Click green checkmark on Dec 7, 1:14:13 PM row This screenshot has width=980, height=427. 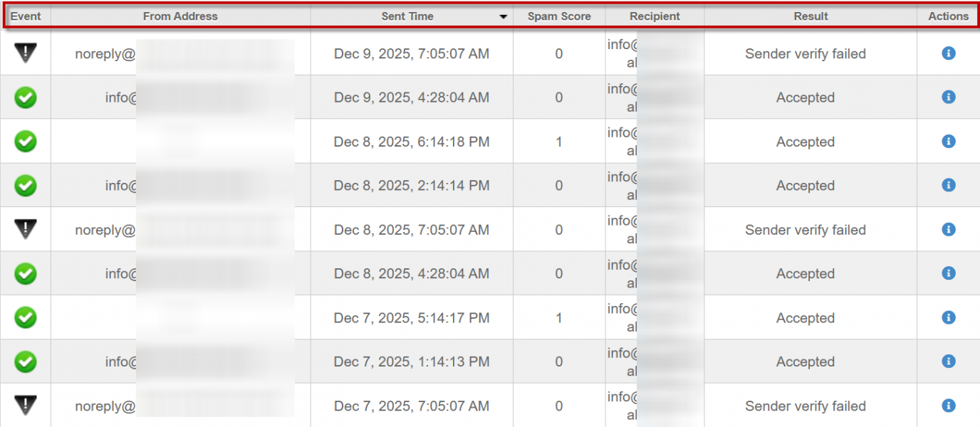(x=26, y=362)
